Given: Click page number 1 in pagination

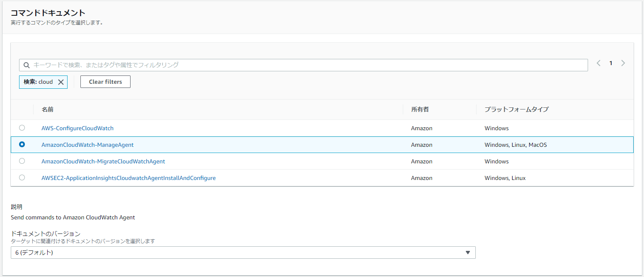Looking at the screenshot, I should (x=610, y=63).
